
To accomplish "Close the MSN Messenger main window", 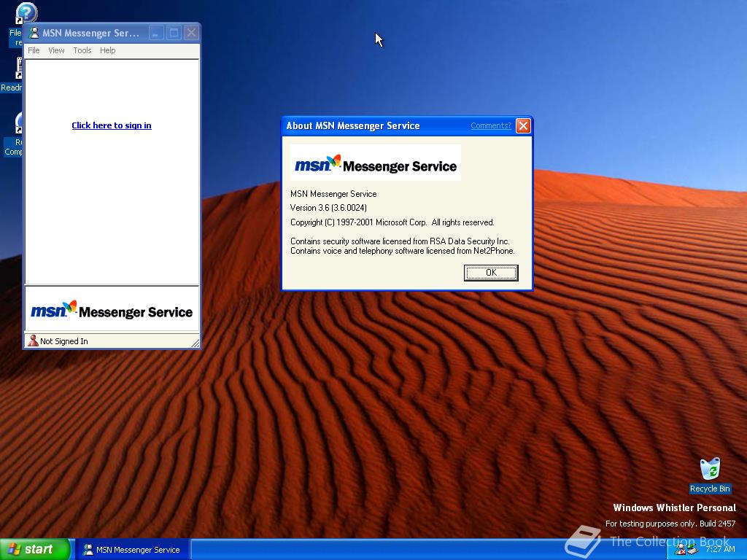I will click(x=191, y=33).
